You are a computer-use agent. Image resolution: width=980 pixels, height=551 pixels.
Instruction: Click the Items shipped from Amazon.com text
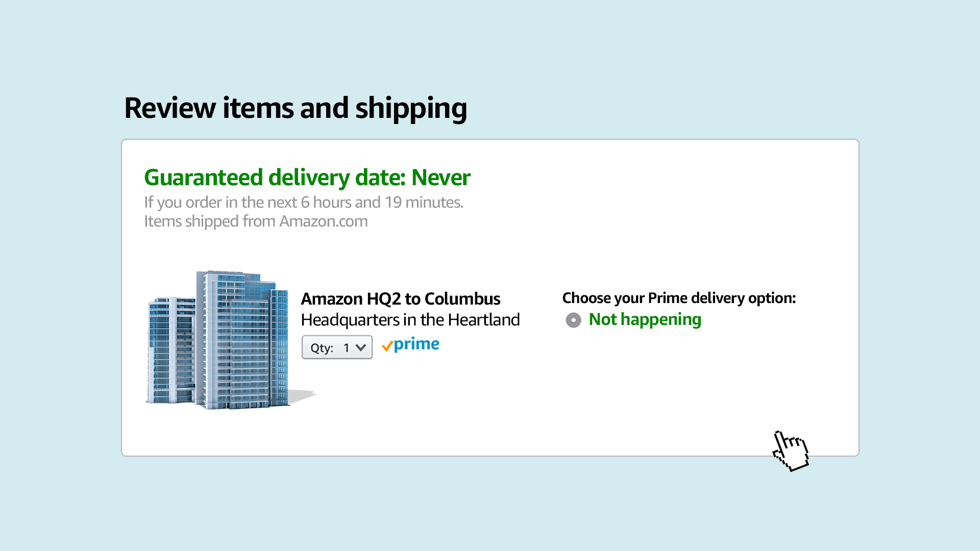click(x=256, y=221)
